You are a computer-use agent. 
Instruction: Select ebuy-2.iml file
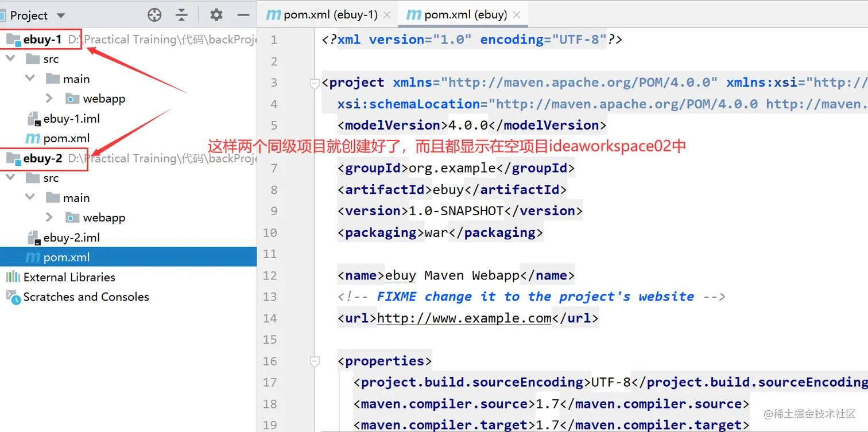72,238
